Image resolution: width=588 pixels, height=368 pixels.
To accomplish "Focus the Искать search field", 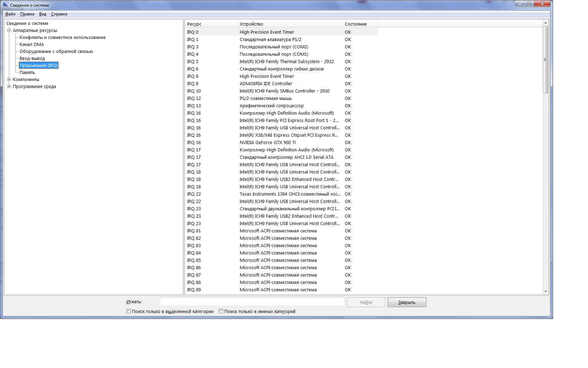I will pyautogui.click(x=252, y=301).
